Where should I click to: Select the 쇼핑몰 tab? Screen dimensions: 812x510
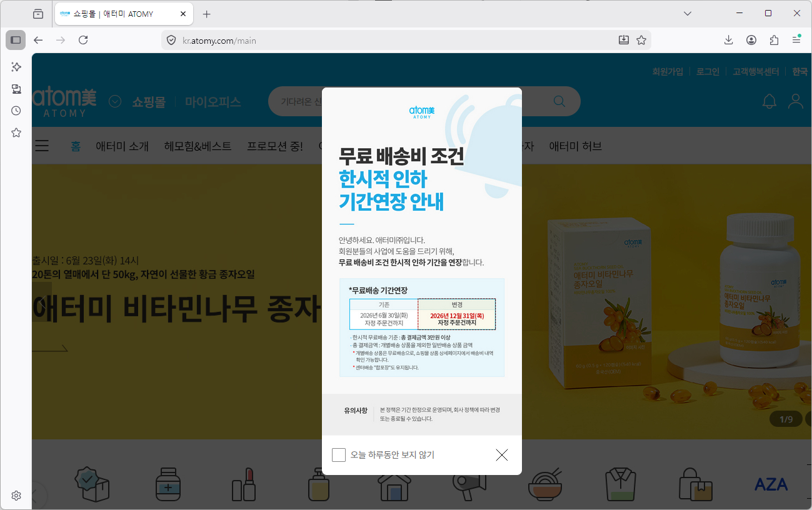point(149,102)
